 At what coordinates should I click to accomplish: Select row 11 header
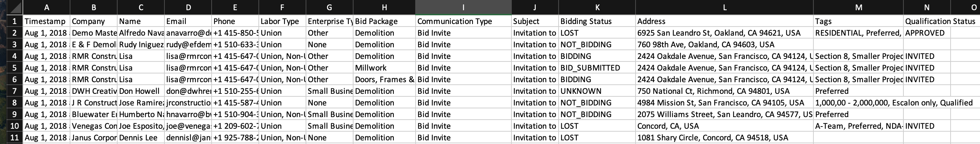coord(15,137)
